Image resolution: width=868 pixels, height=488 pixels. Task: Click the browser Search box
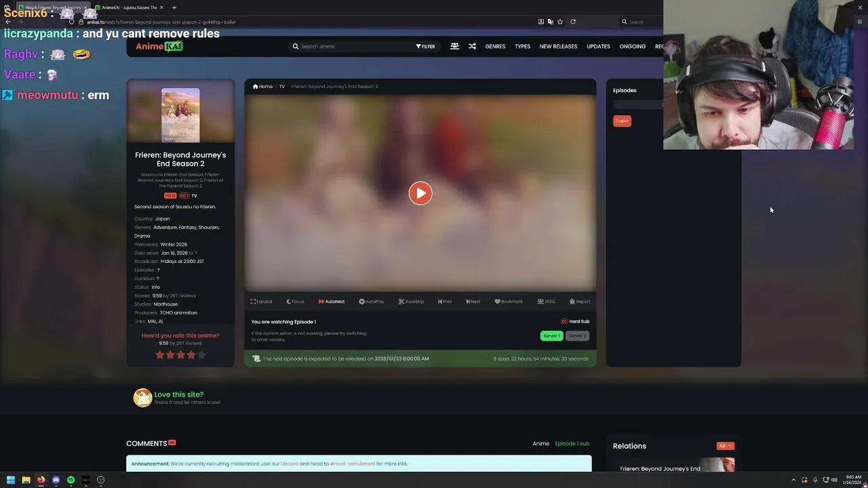pyautogui.click(x=641, y=22)
